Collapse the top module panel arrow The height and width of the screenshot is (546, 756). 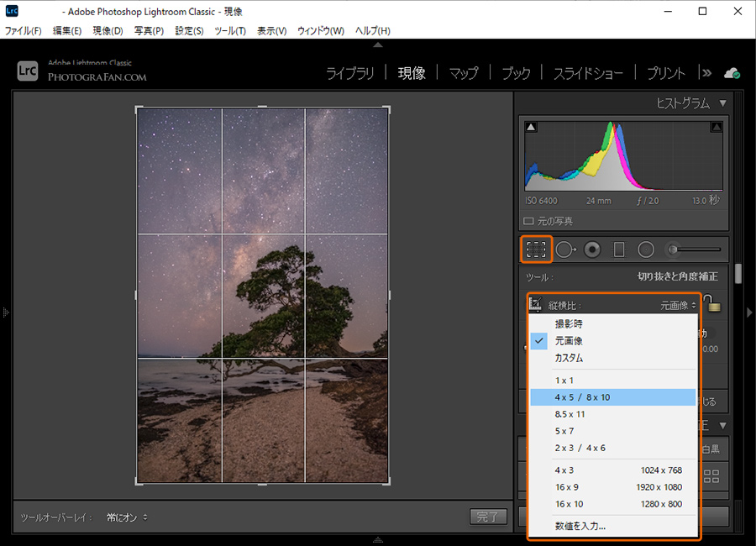coord(378,45)
